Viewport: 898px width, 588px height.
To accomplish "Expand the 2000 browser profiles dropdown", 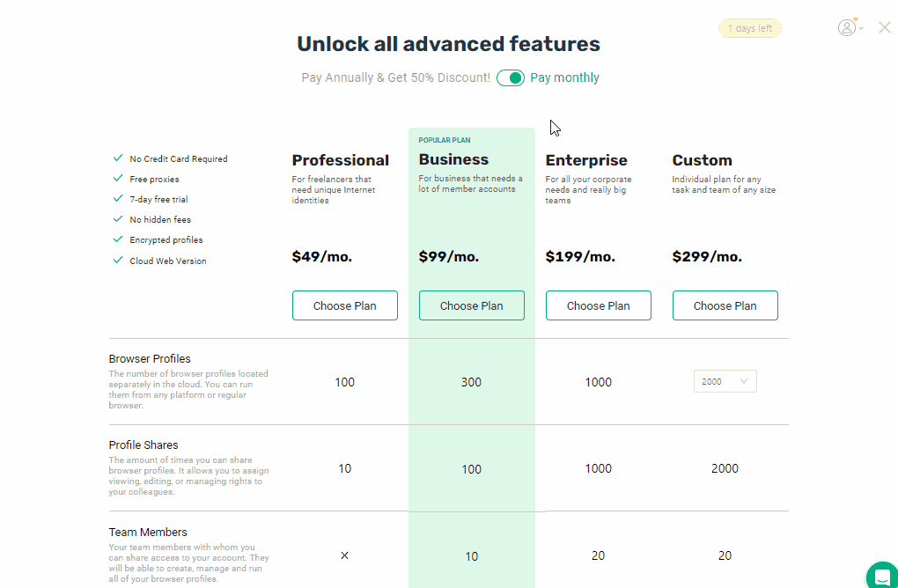I will (x=725, y=381).
